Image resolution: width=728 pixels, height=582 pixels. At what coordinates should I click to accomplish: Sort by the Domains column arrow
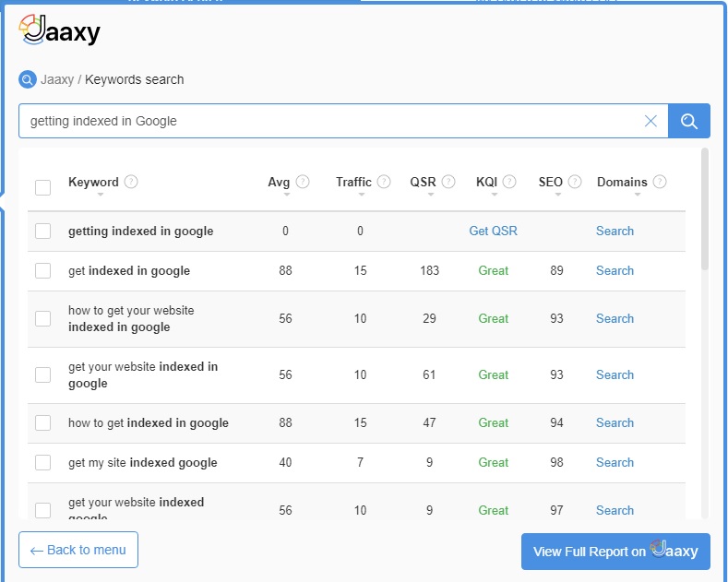coord(638,195)
